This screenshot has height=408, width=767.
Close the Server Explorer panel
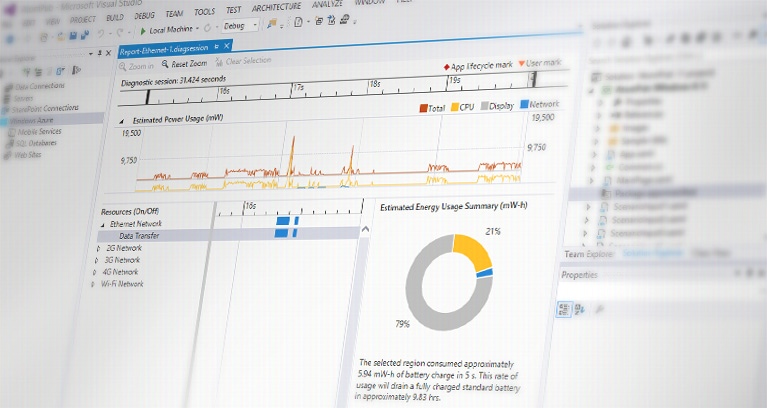109,53
